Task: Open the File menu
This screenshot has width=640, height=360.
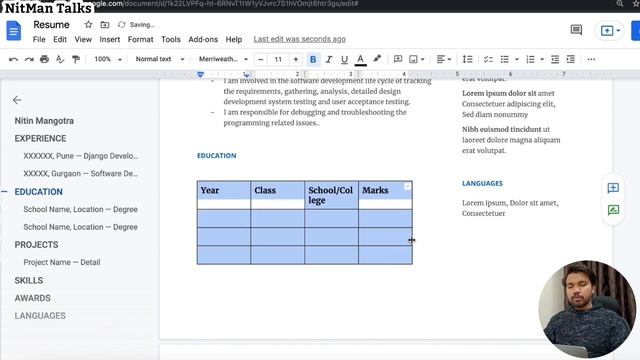Action: [x=39, y=40]
